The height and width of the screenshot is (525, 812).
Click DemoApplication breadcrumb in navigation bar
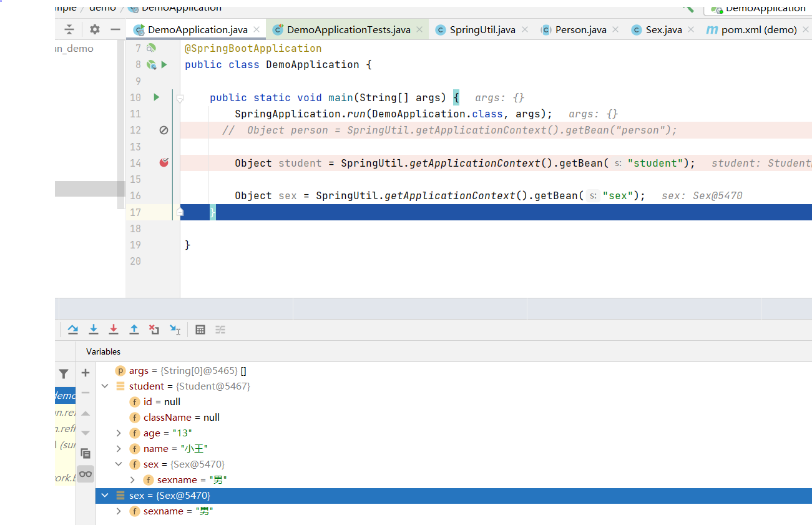[175, 7]
